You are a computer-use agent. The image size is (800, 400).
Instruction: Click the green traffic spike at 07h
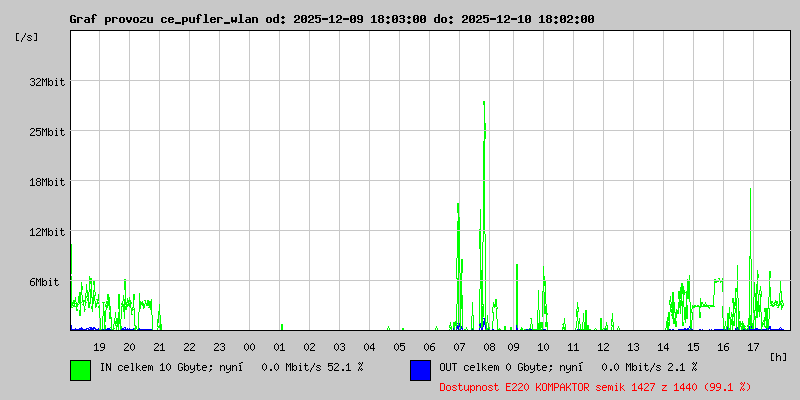pos(459,265)
